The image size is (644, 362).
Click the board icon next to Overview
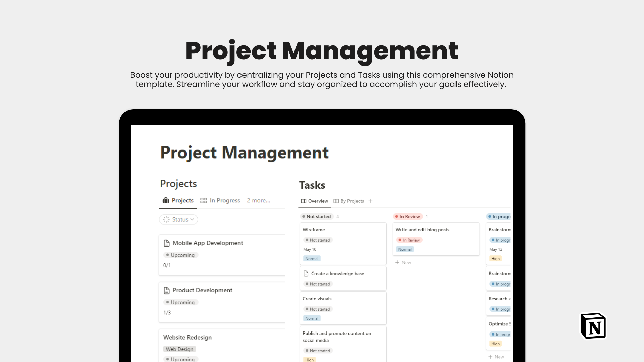point(304,201)
